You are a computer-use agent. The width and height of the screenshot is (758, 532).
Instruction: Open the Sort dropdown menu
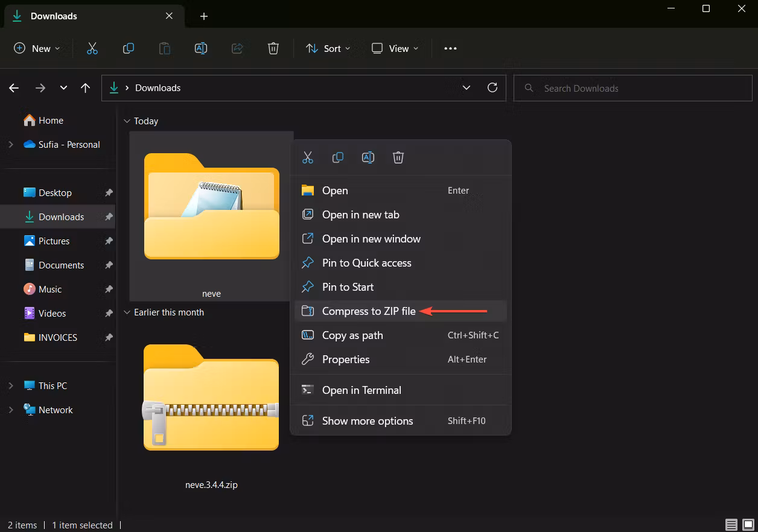pyautogui.click(x=328, y=48)
